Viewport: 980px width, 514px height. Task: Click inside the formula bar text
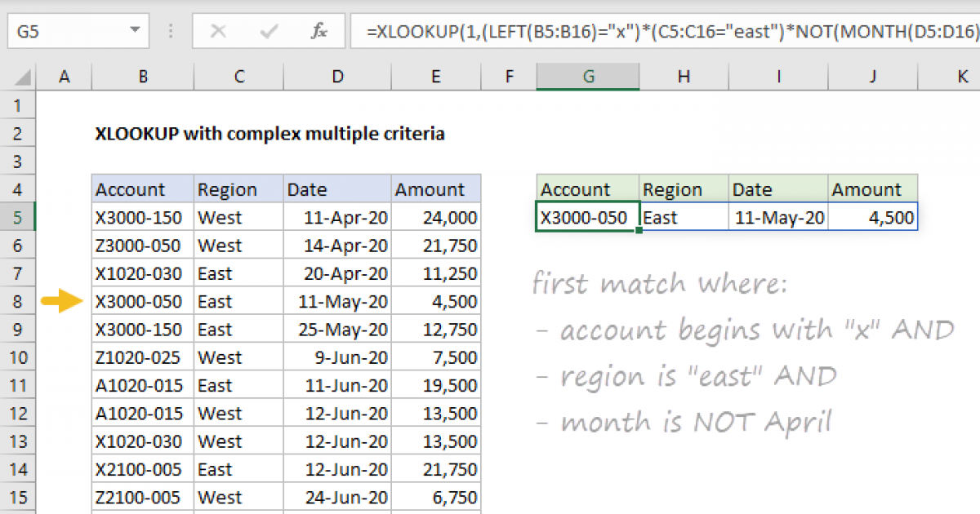572,32
